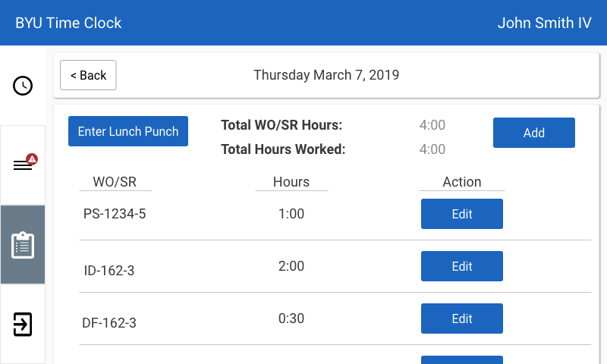Screen dimensions: 607x364
Task: Edit the PS-1234-5 entry
Action: pos(461,214)
